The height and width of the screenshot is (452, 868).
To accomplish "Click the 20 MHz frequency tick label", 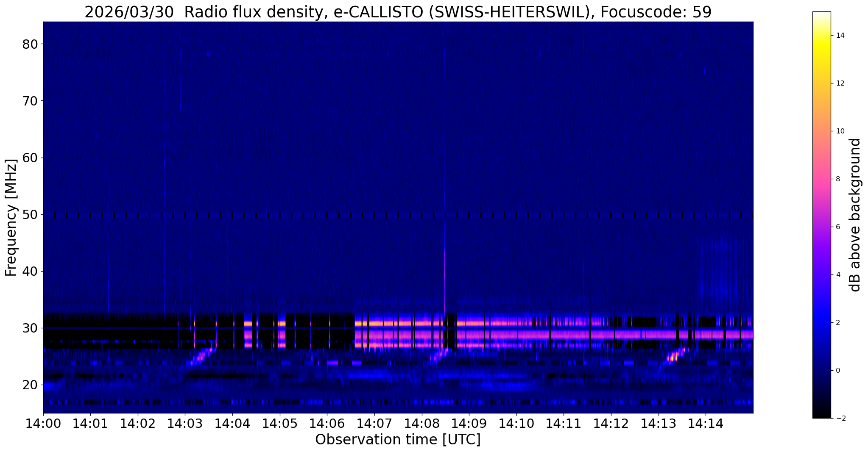I will tap(30, 385).
